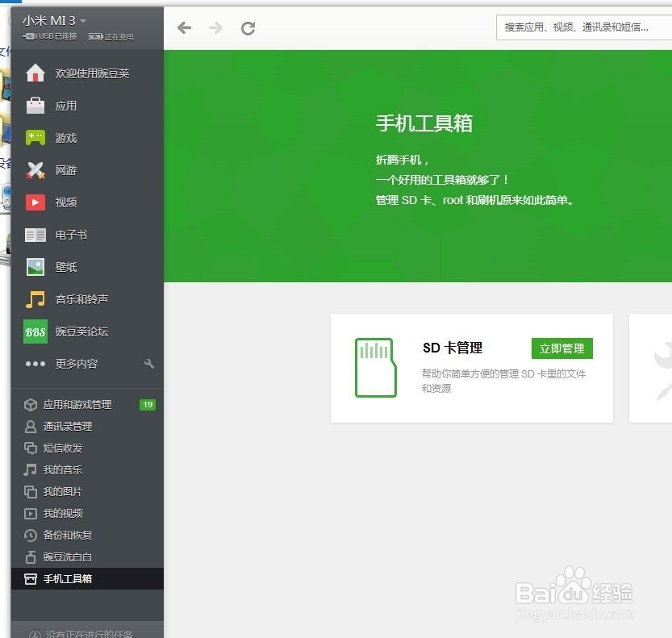
Task: Click the back navigation arrow
Action: (x=185, y=27)
